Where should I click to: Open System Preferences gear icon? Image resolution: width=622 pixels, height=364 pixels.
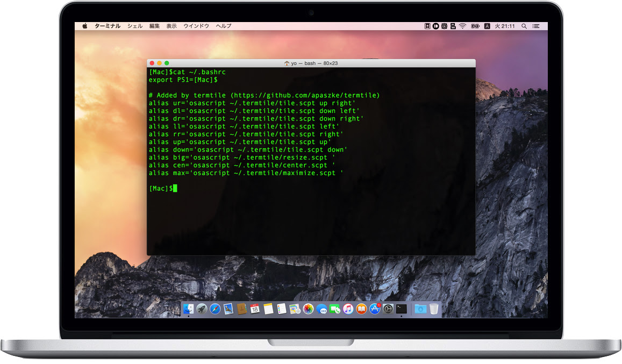click(388, 309)
